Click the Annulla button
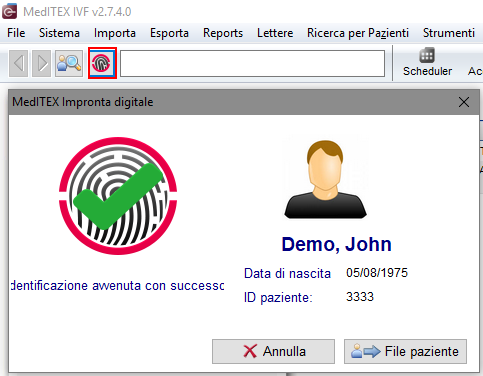Screen dimensions: 483x376 (x=273, y=351)
